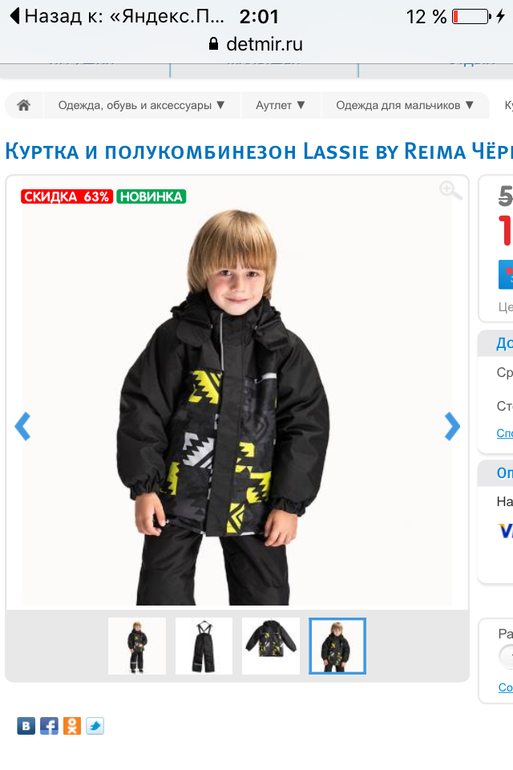Show the previous product photo with the left arrow
Screen dimensions: 513x770
point(23,426)
